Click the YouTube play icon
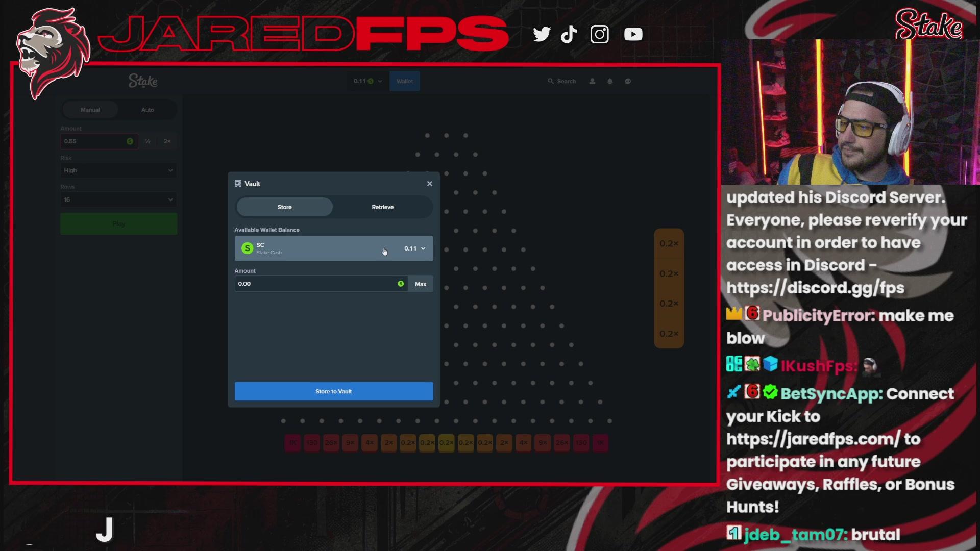Viewport: 980px width, 551px height. [633, 34]
